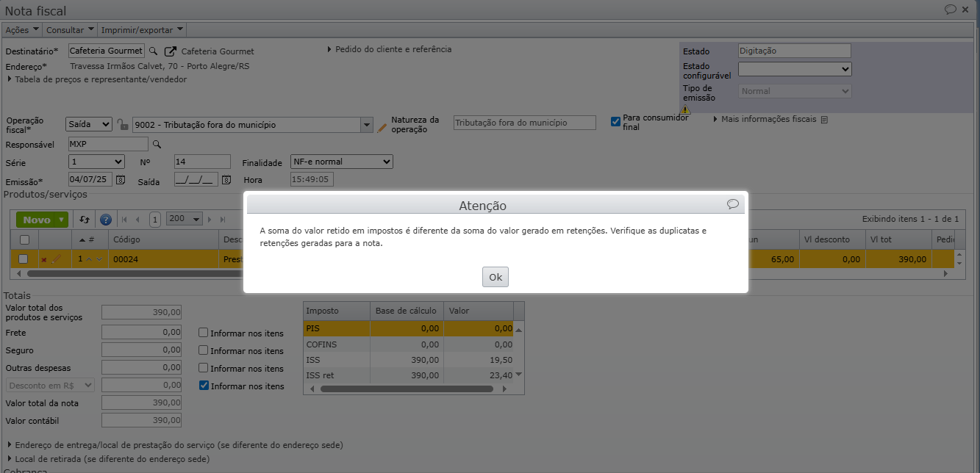Go to last page of products grid
The image size is (980, 473).
click(223, 220)
